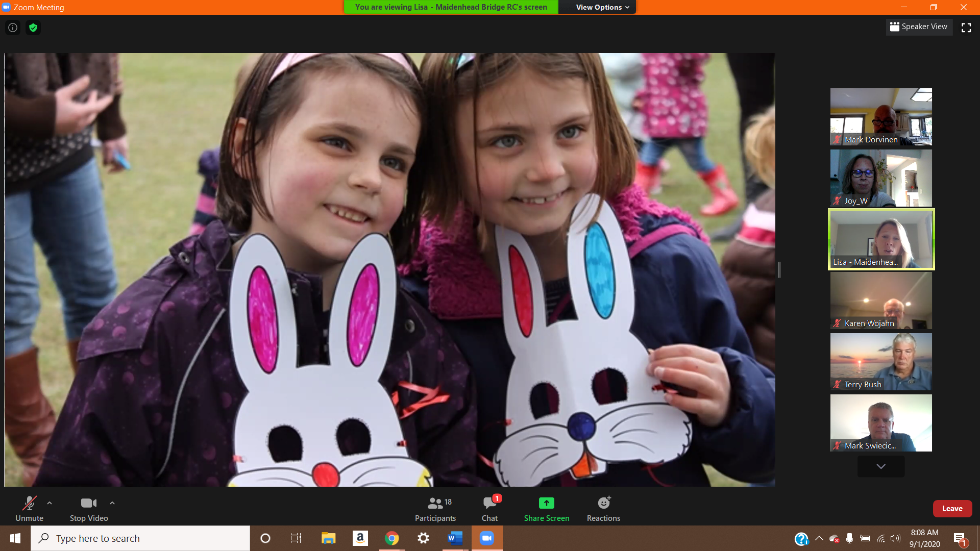Focus the Type here to search box

click(x=140, y=538)
